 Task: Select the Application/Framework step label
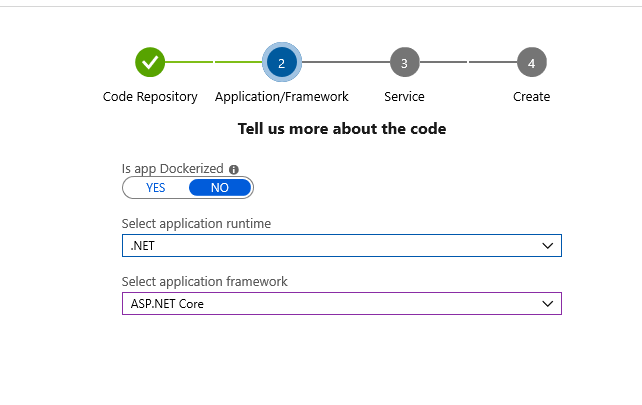pos(282,97)
